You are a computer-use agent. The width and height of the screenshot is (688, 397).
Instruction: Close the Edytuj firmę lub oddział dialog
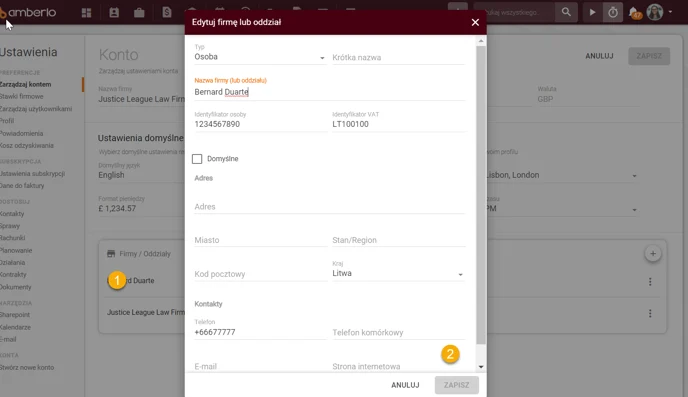pyautogui.click(x=475, y=22)
